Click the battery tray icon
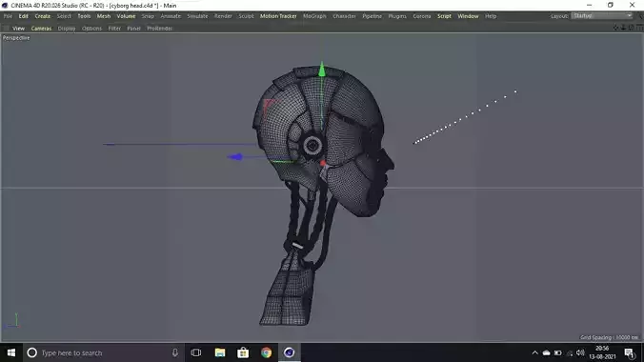This screenshot has height=362, width=644. pos(557,352)
